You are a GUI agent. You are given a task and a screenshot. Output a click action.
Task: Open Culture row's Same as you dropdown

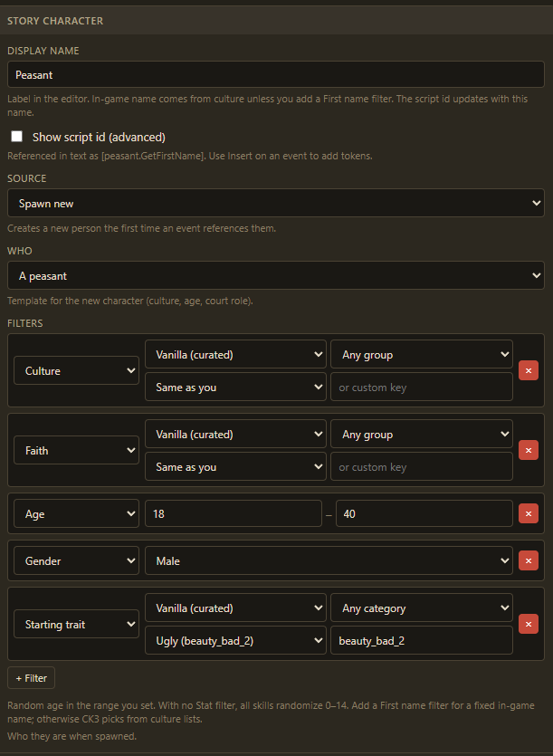[235, 387]
